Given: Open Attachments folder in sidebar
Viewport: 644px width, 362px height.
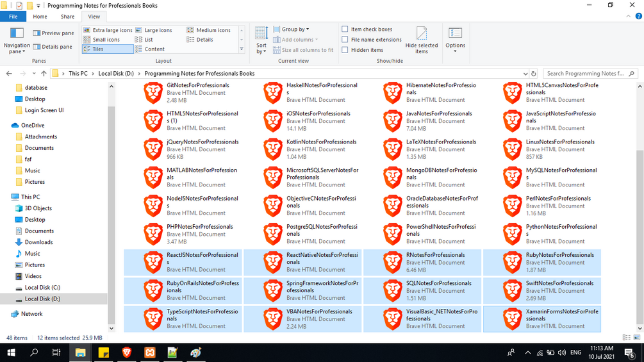Looking at the screenshot, I should pyautogui.click(x=40, y=136).
